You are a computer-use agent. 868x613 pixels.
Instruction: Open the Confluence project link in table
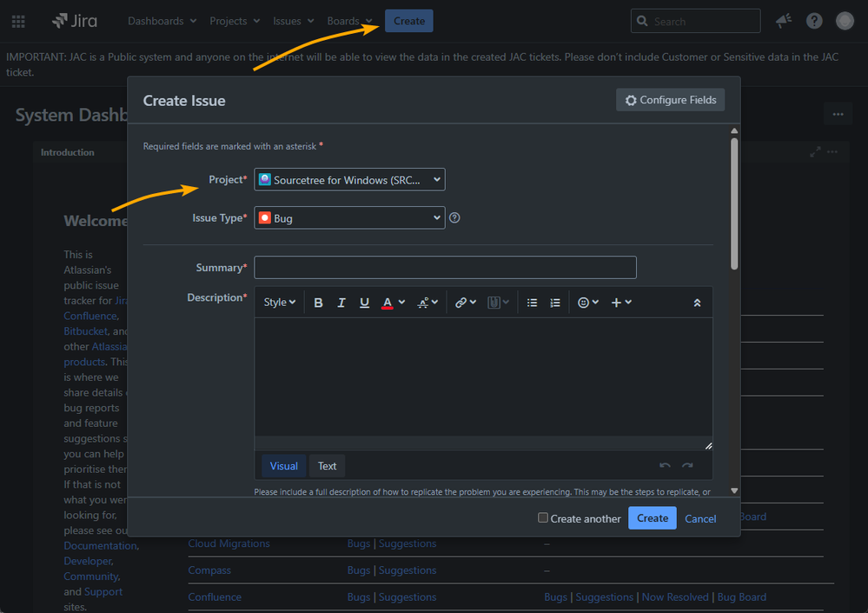point(215,597)
